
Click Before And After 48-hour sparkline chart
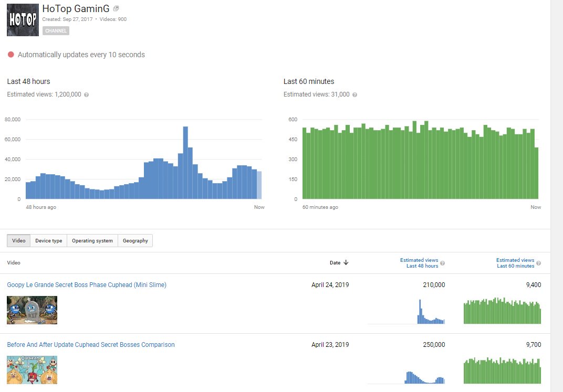click(406, 377)
